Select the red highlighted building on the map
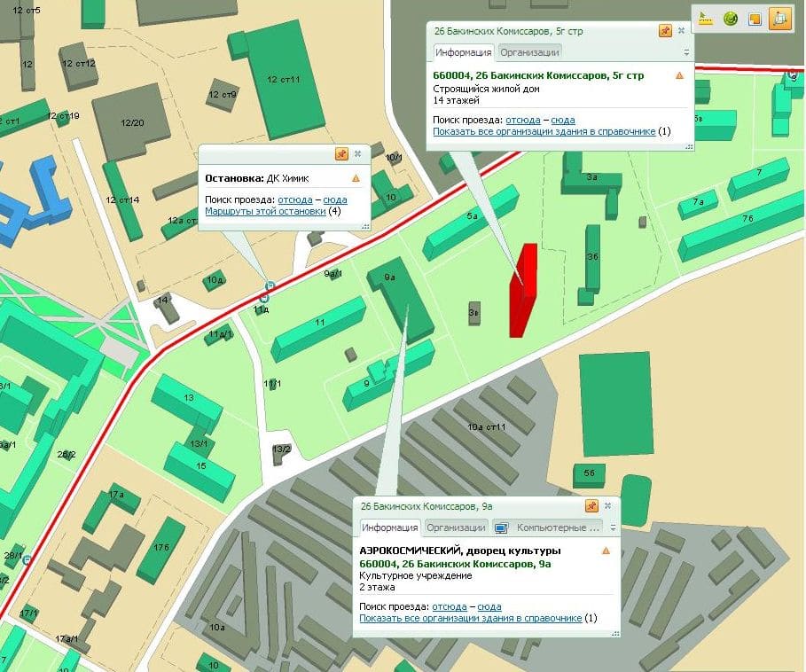The image size is (806, 672). pyautogui.click(x=523, y=291)
